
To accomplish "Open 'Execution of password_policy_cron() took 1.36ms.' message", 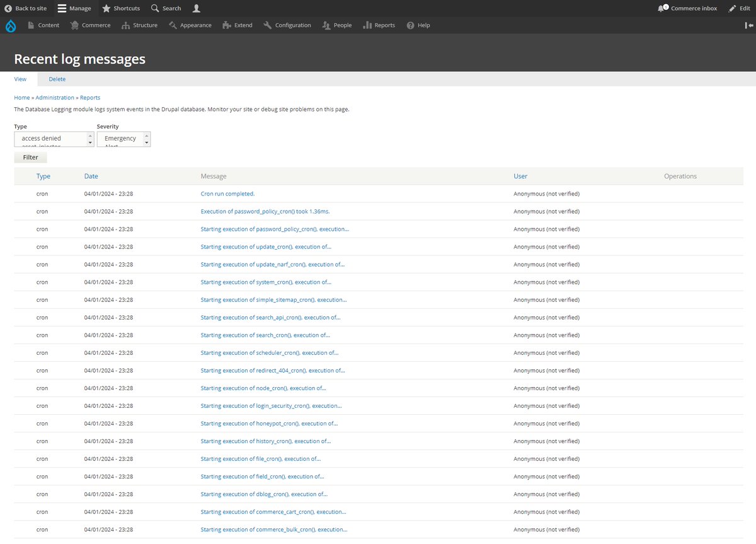I will click(x=265, y=212).
